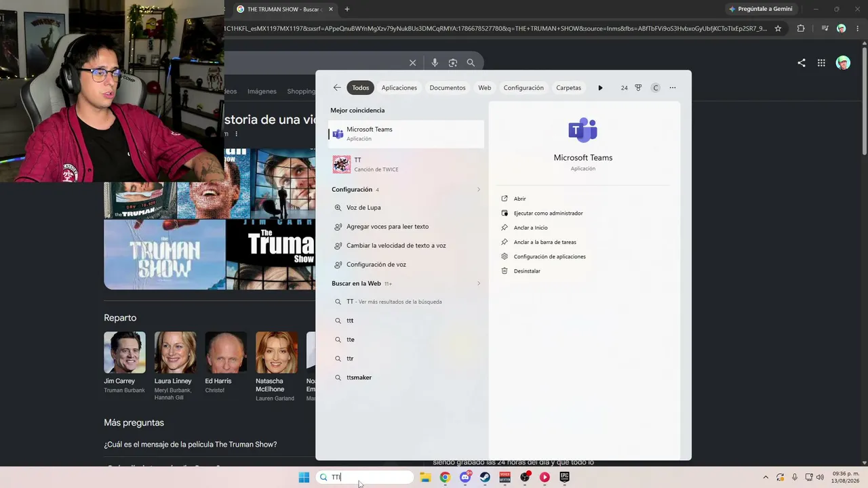Image resolution: width=868 pixels, height=488 pixels.
Task: Open the Google apps grid
Action: click(x=821, y=62)
